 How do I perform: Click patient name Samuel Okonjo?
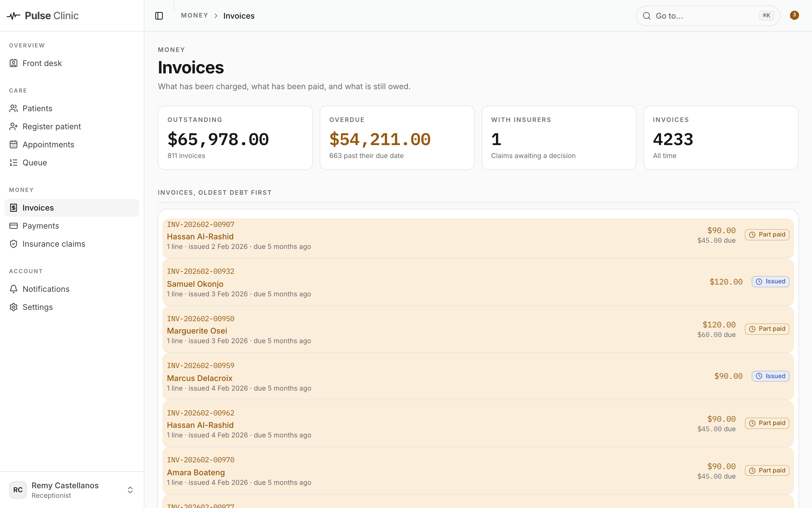point(195,284)
